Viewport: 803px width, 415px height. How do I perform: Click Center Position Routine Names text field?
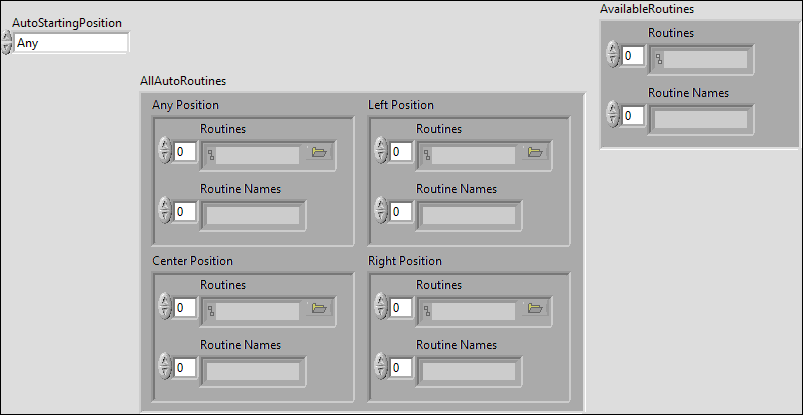253,371
